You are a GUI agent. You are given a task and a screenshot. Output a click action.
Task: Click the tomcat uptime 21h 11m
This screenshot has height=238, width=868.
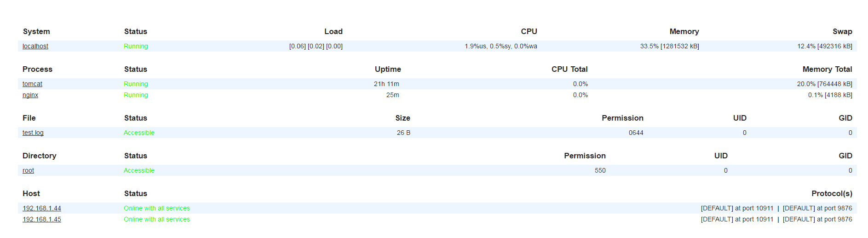point(386,84)
